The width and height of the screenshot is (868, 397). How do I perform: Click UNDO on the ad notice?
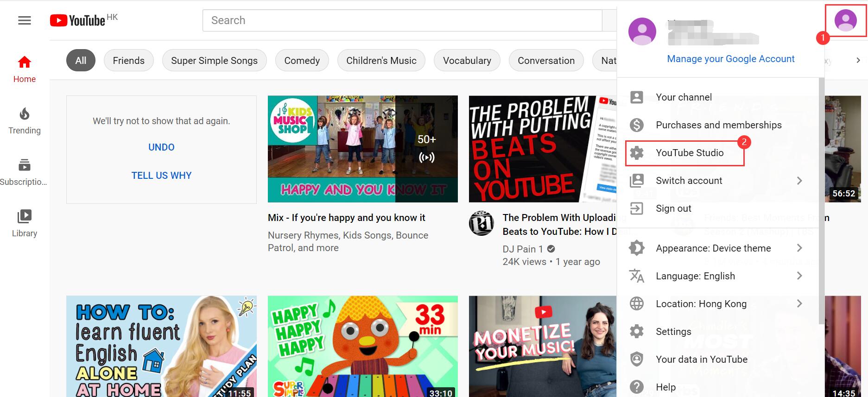161,147
